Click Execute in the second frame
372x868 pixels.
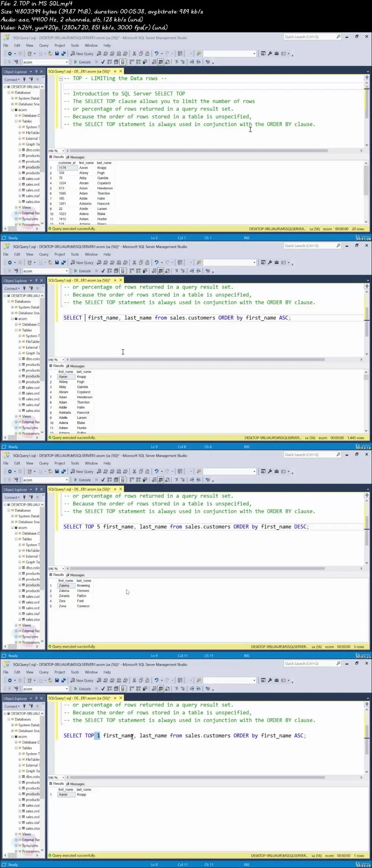82,271
